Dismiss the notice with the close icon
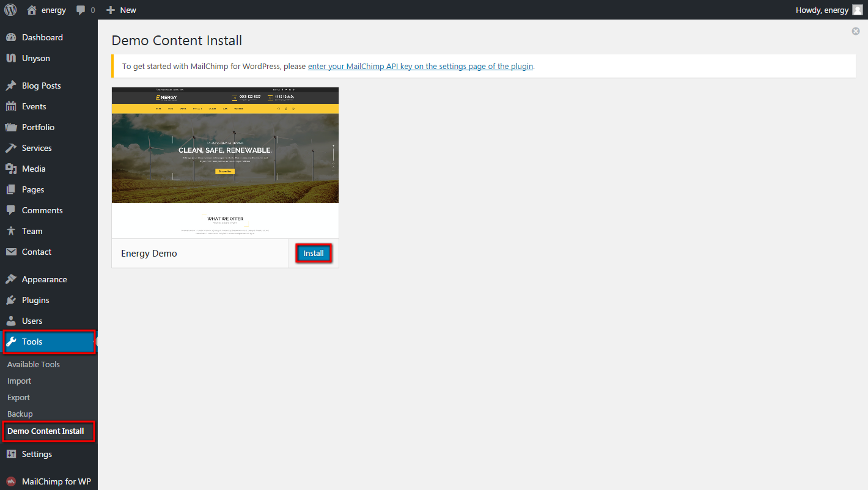Image resolution: width=868 pixels, height=490 pixels. pyautogui.click(x=856, y=31)
